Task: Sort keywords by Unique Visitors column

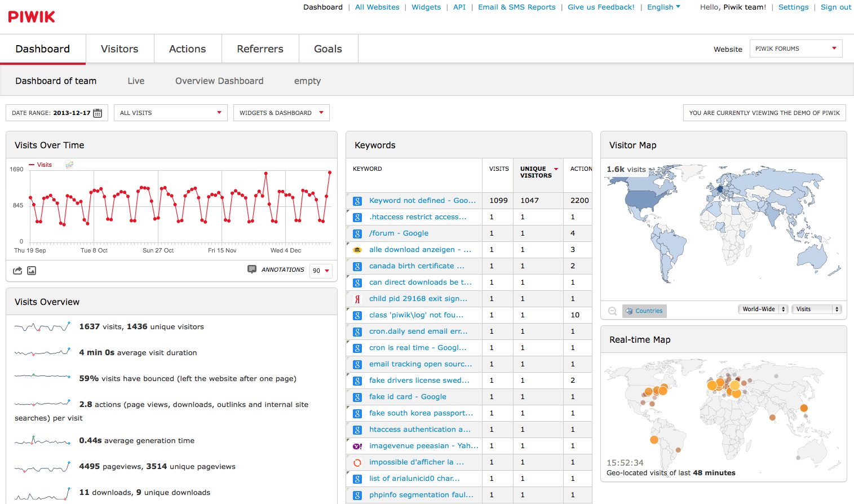Action: 536,172
